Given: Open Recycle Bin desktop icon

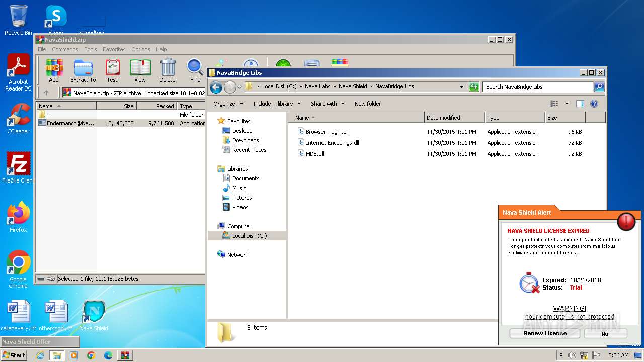Looking at the screenshot, I should pos(18,20).
